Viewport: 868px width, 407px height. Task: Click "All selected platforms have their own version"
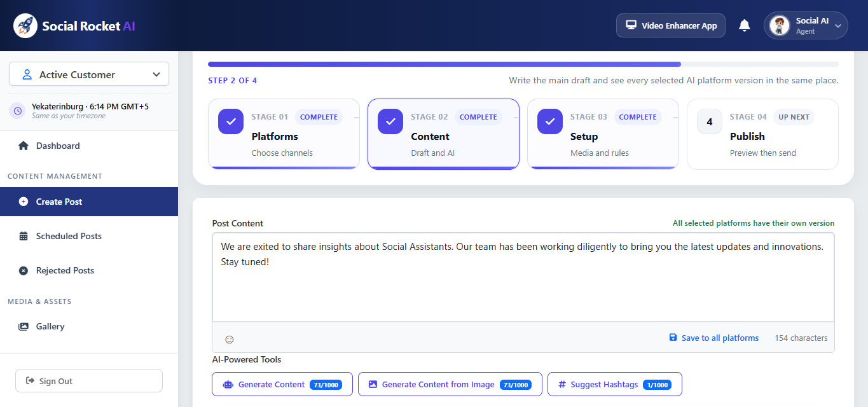(754, 223)
